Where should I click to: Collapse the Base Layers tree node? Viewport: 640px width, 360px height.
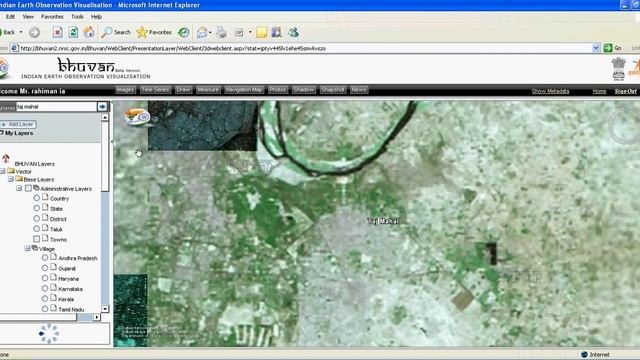pyautogui.click(x=11, y=179)
